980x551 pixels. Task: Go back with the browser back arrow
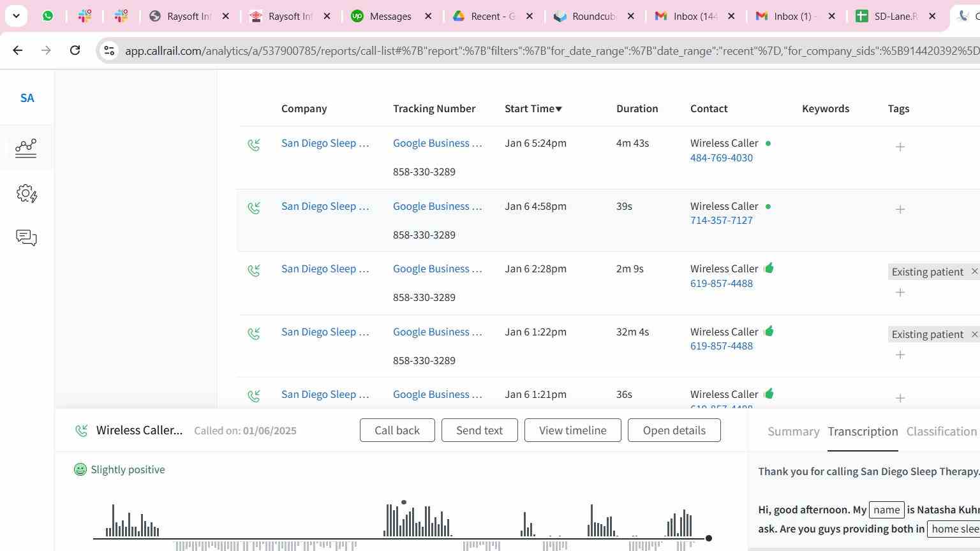18,50
